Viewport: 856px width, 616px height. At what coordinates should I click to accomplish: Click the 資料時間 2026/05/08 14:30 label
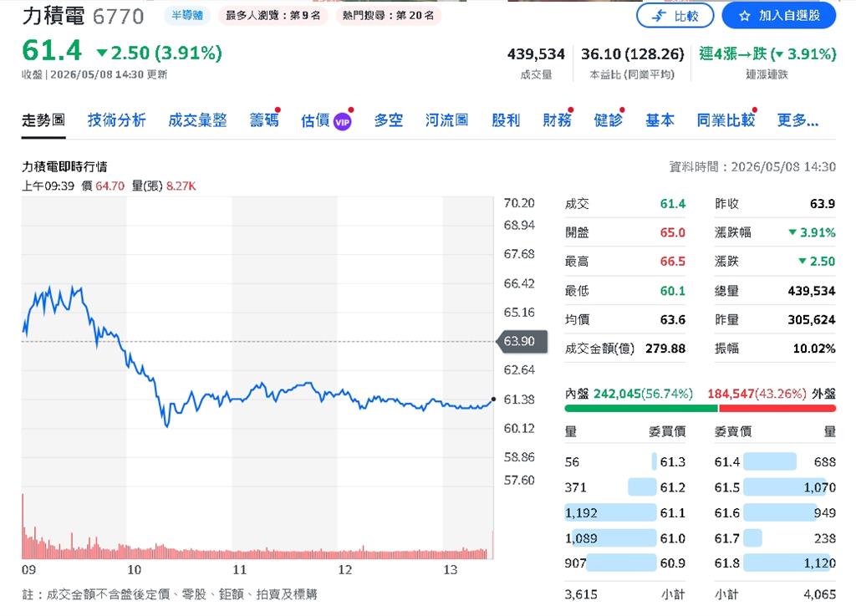(x=752, y=167)
